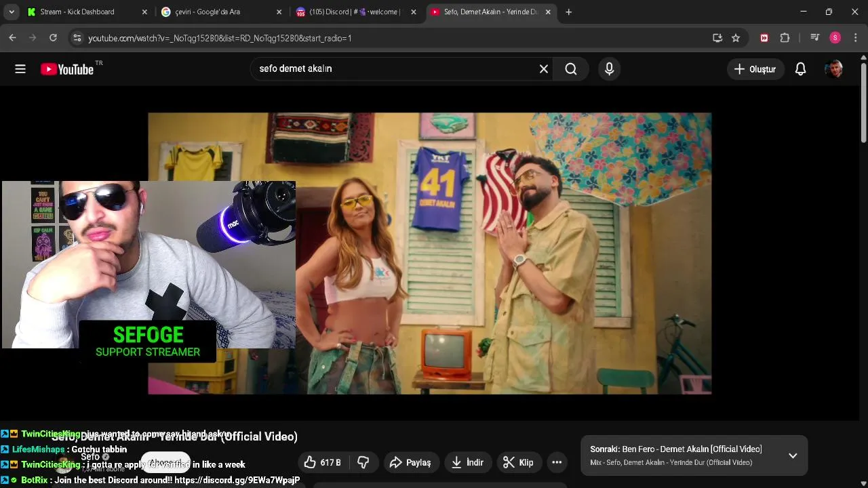
Task: Close the YouTube video tab
Action: tap(548, 12)
